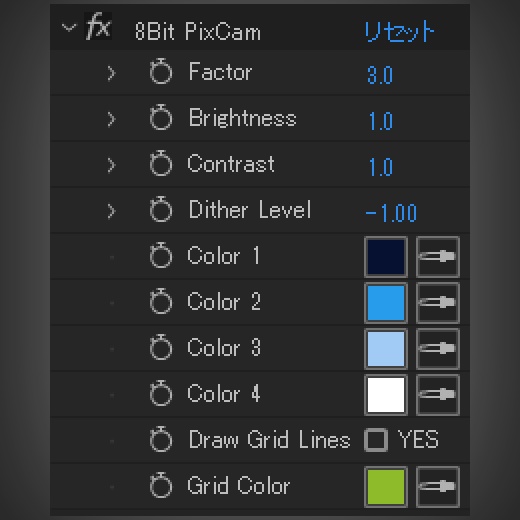Select the Grid Color property label
Viewport: 520px width, 520px height.
239,486
